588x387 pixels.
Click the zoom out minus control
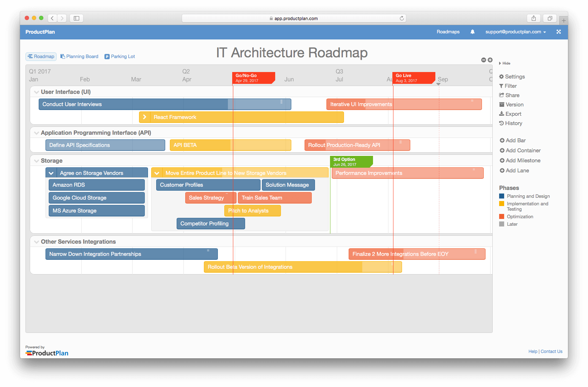click(483, 60)
